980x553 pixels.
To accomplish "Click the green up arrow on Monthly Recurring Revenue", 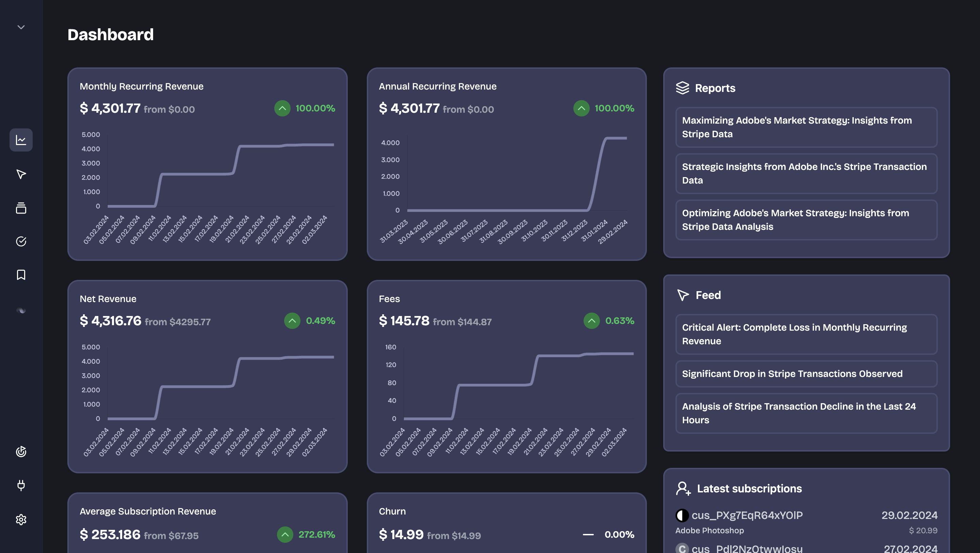I will [282, 109].
